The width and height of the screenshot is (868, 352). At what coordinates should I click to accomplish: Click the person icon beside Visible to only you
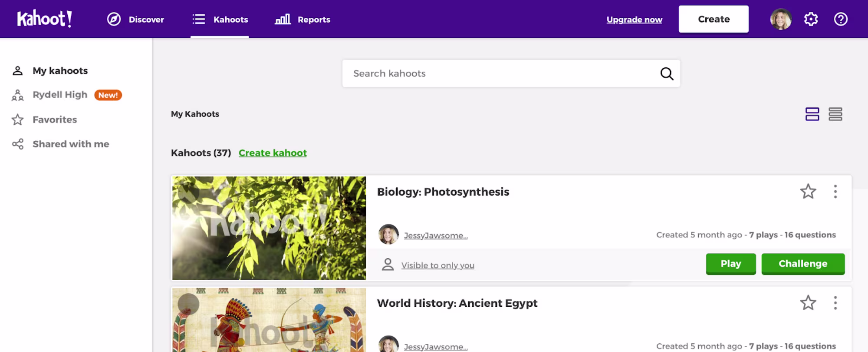tap(388, 265)
